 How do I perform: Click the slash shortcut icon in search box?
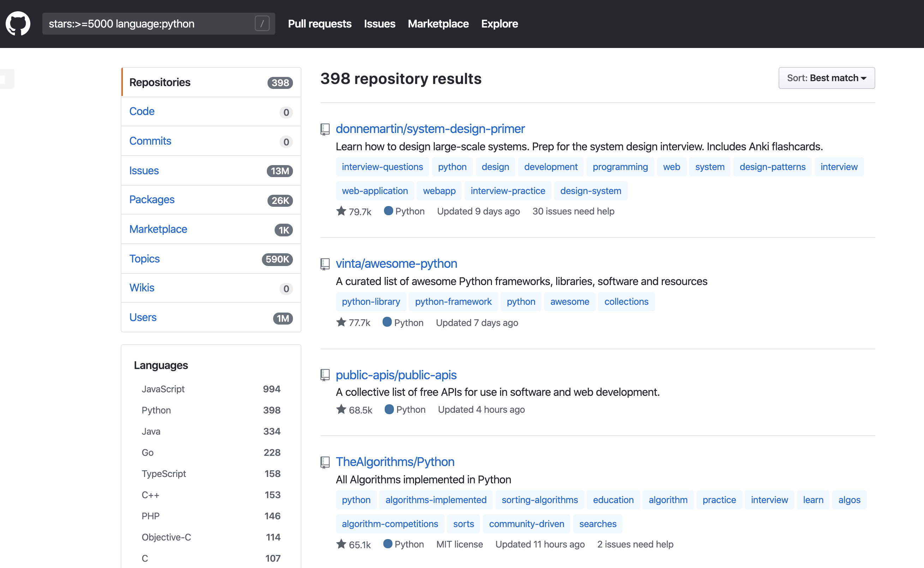262,24
